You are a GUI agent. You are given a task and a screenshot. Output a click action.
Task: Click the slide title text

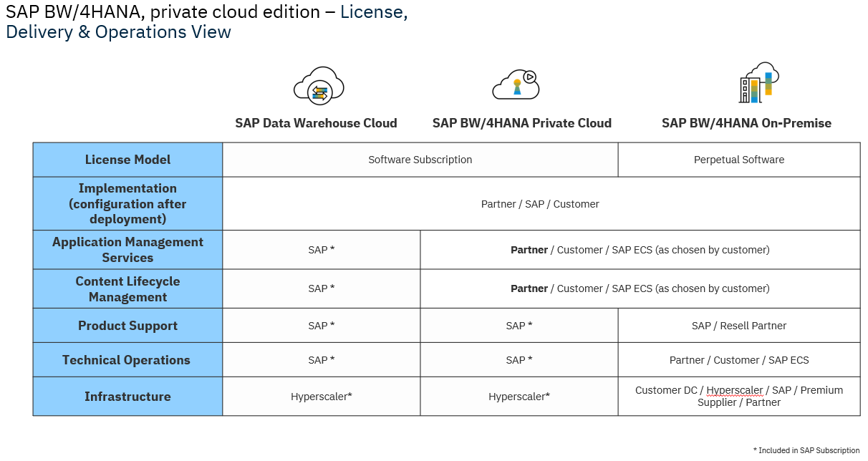[207, 22]
